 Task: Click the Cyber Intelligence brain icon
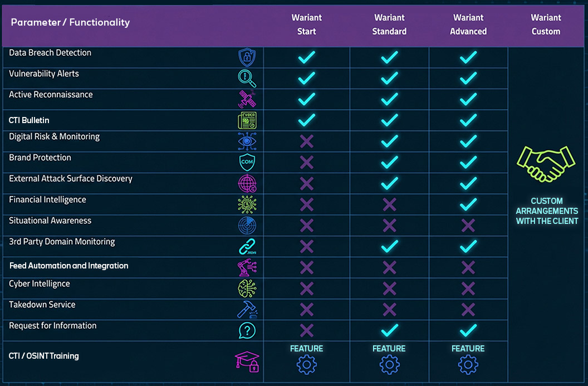[247, 289]
